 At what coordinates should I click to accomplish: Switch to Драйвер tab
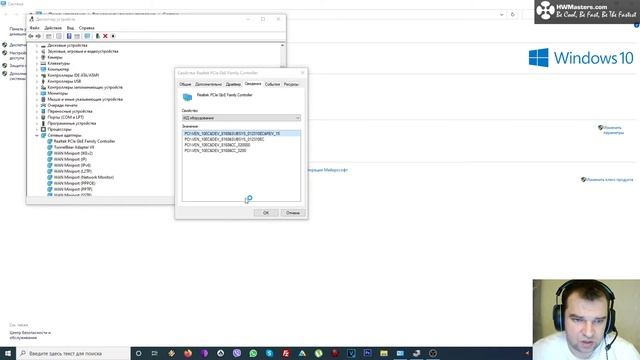point(233,84)
